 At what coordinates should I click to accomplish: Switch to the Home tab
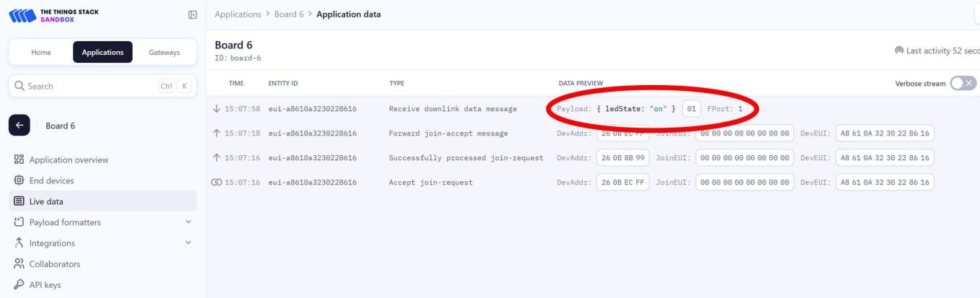[x=41, y=52]
